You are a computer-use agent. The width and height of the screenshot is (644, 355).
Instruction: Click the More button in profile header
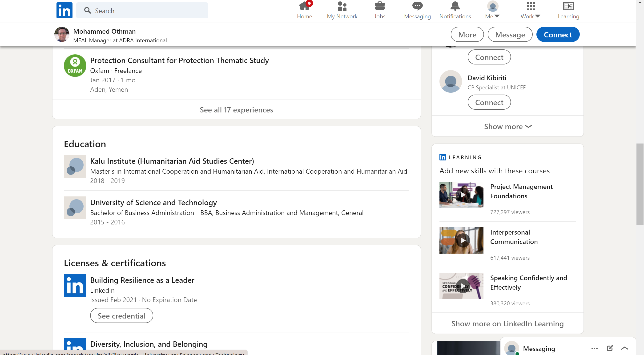pyautogui.click(x=467, y=35)
